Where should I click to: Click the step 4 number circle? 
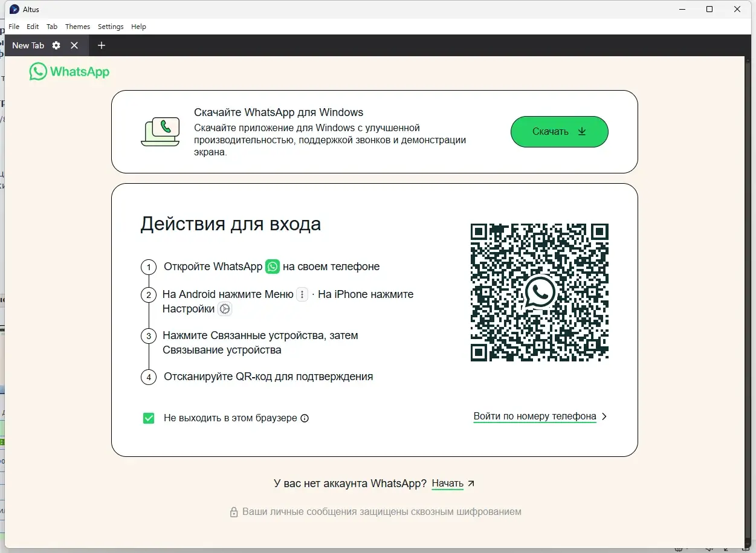tap(149, 377)
